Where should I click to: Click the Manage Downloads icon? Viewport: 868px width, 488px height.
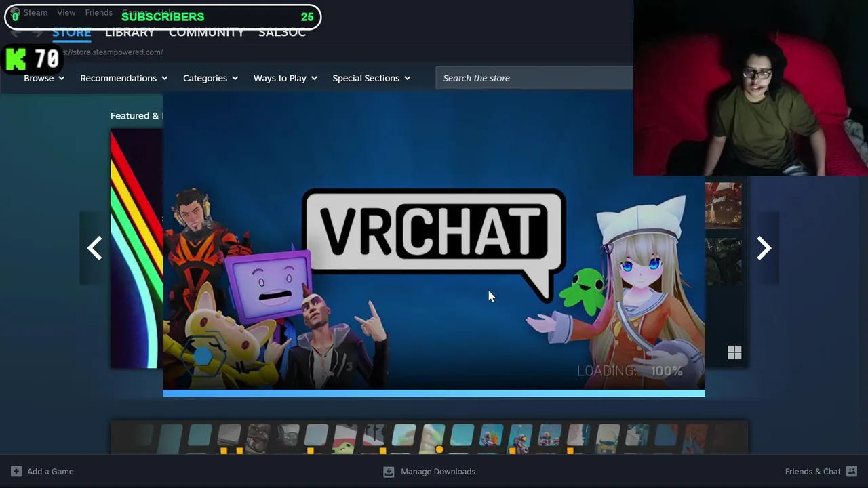(389, 471)
